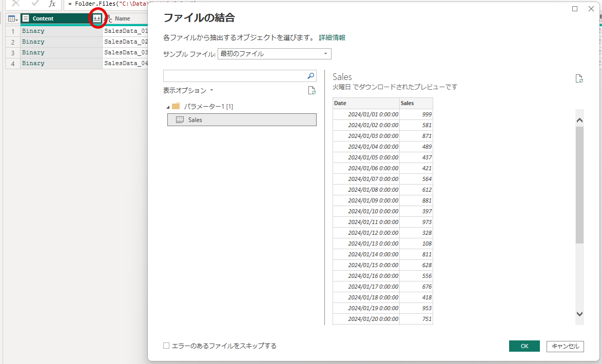
Task: Select the Sales item in tree
Action: 242,119
